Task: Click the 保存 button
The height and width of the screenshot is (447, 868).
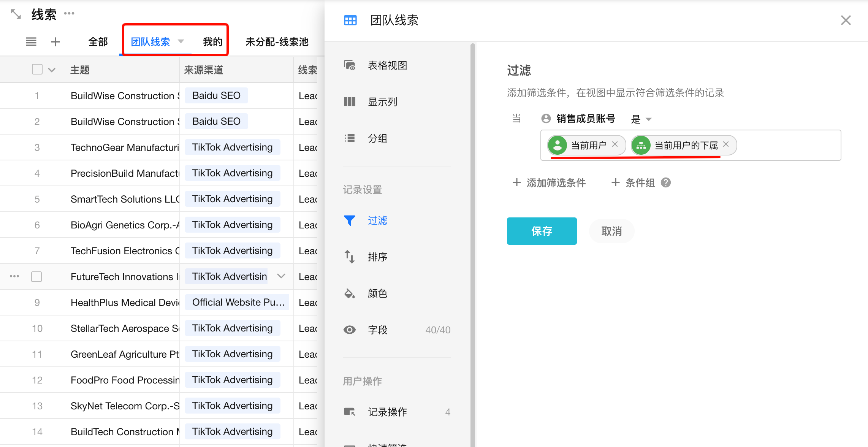Action: (542, 231)
